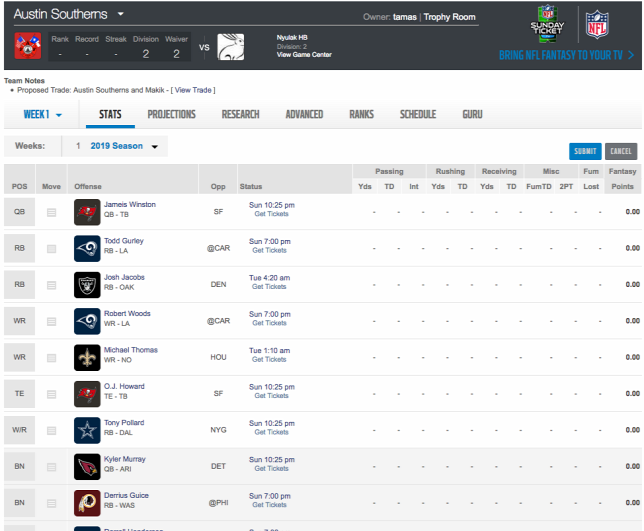Open the View Trade link

tap(193, 90)
